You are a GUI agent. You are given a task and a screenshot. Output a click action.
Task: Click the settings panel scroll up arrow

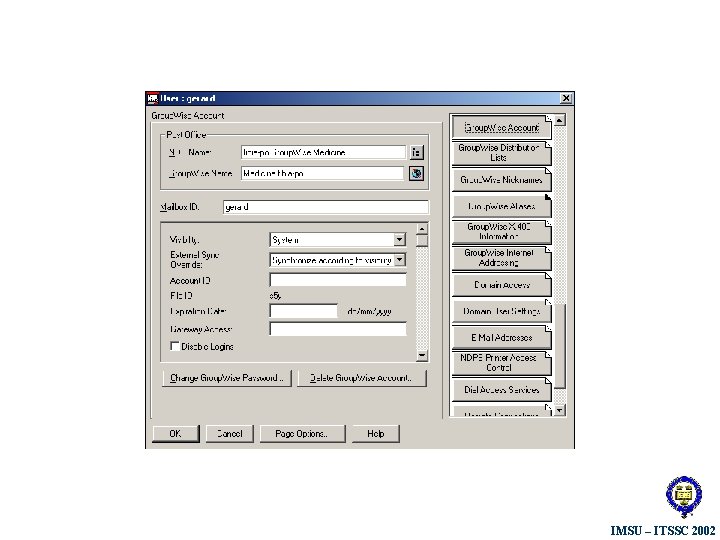pos(422,228)
